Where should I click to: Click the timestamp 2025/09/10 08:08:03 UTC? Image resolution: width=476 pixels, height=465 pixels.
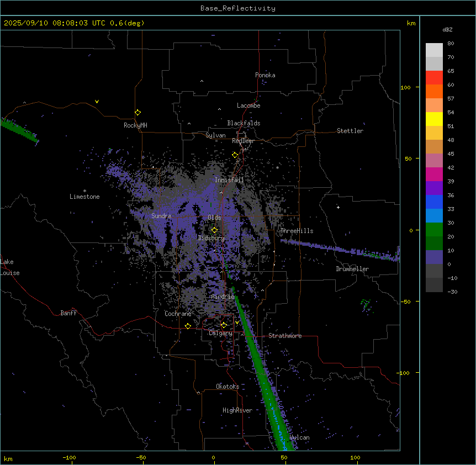(55, 23)
